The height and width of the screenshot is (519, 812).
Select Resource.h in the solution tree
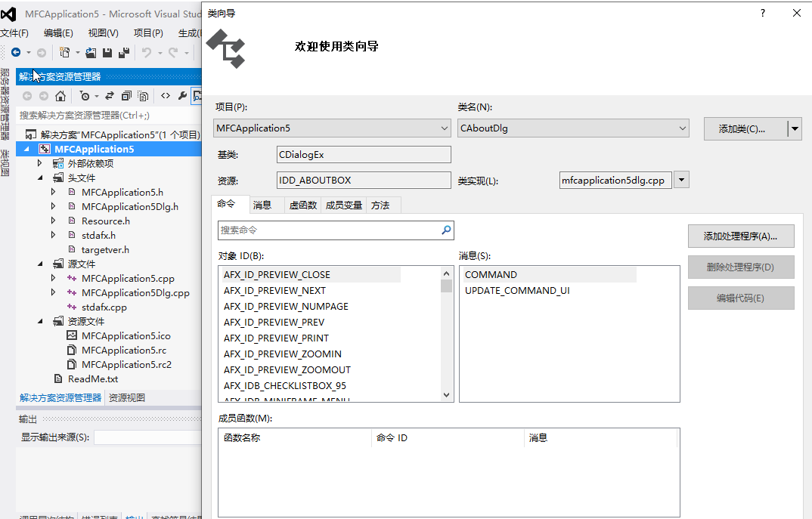tap(106, 221)
